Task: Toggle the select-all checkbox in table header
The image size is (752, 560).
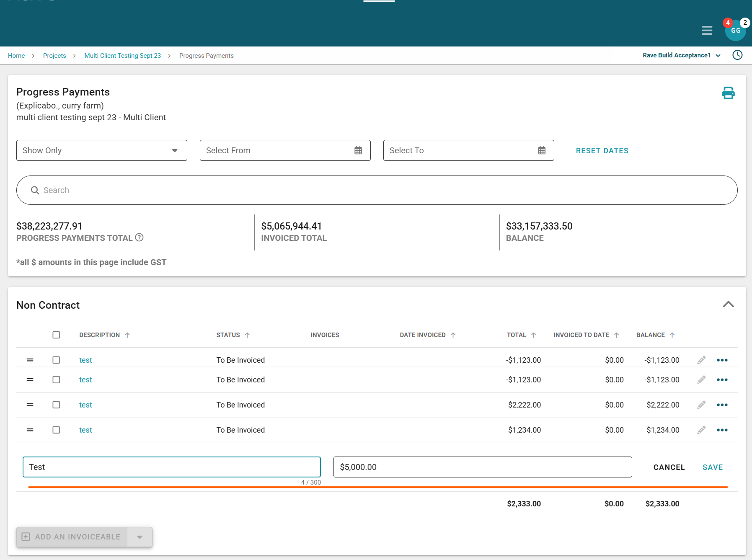Action: click(56, 335)
